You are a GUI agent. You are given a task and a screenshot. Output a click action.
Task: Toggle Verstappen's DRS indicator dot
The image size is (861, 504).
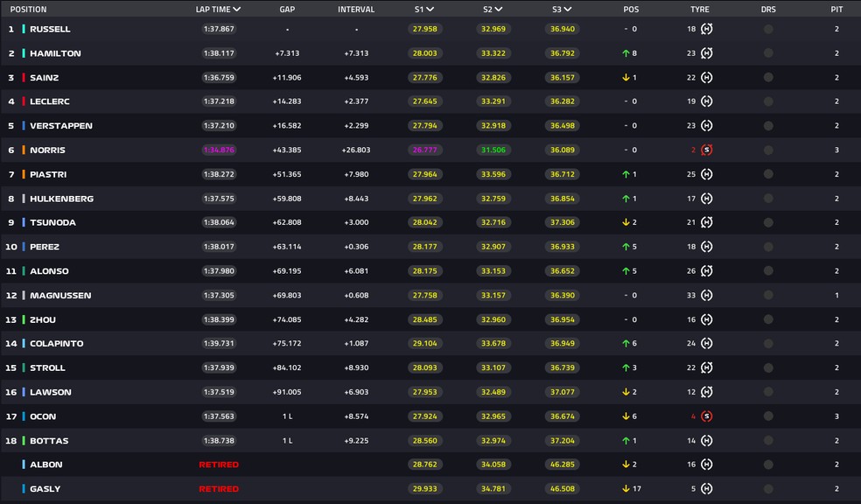[768, 126]
